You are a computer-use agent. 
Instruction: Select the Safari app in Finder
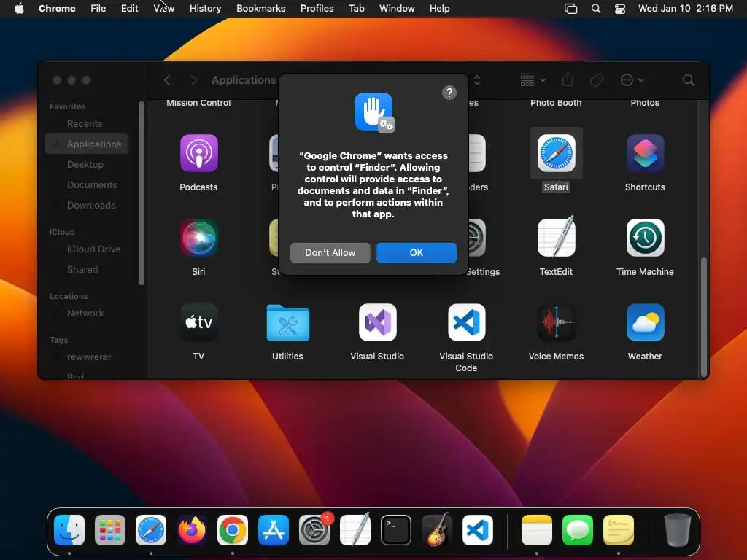tap(556, 153)
